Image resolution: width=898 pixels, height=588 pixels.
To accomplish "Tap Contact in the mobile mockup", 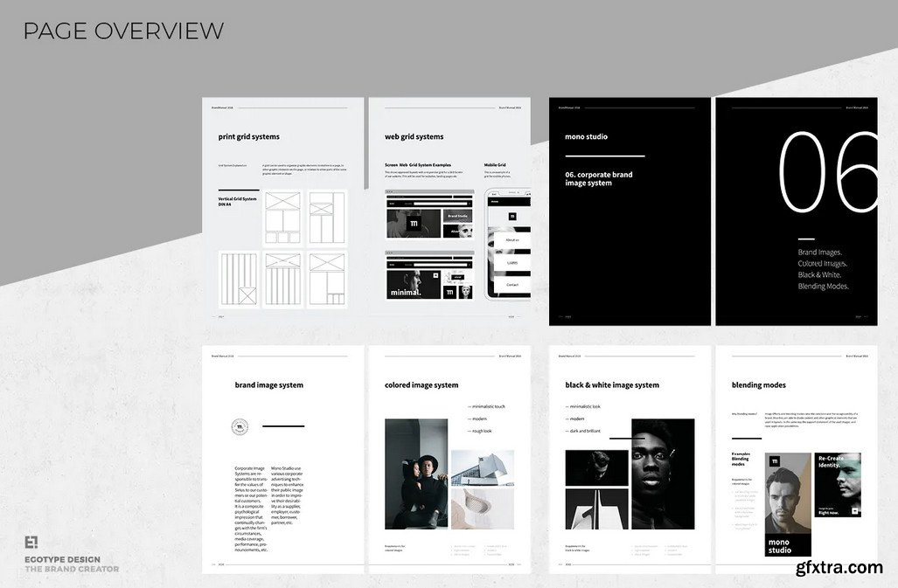I will 512,285.
